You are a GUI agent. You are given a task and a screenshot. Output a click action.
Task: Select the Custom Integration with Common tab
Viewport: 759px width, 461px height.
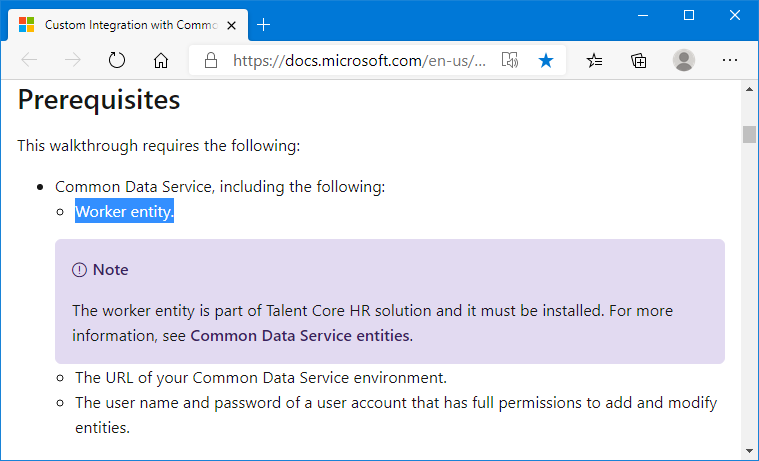[128, 25]
